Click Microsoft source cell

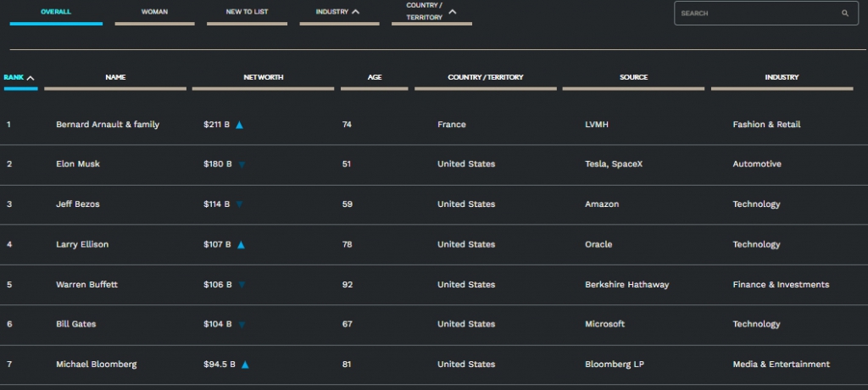click(x=605, y=324)
